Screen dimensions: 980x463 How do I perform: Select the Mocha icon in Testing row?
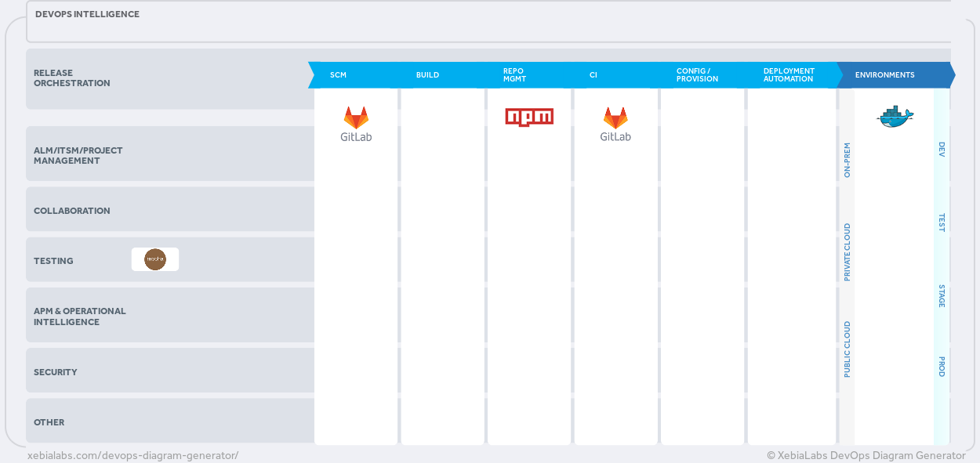[155, 259]
